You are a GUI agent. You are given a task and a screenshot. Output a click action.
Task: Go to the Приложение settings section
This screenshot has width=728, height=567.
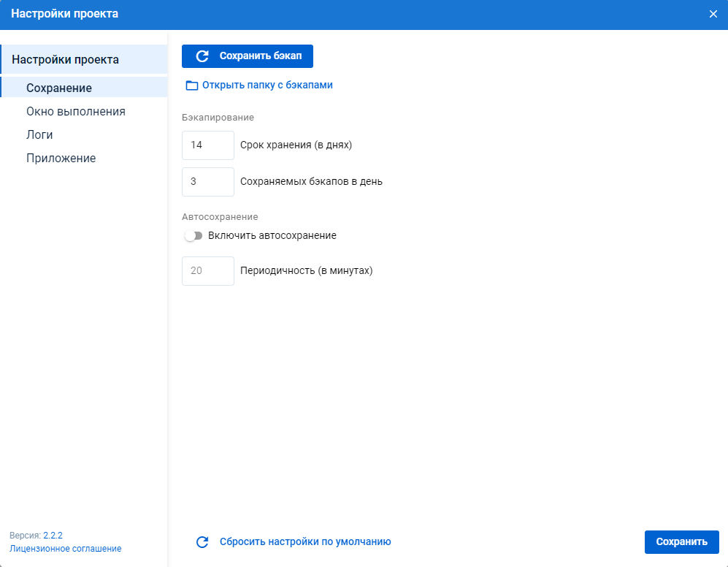click(61, 159)
